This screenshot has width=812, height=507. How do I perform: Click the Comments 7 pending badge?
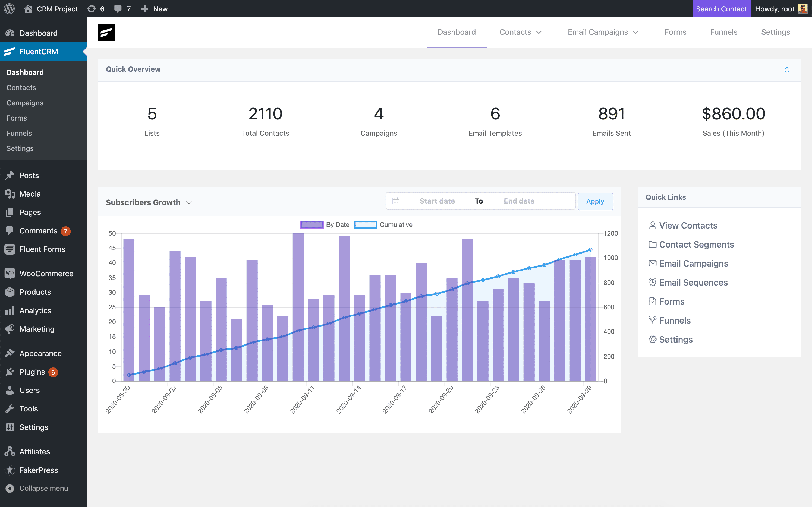(66, 231)
